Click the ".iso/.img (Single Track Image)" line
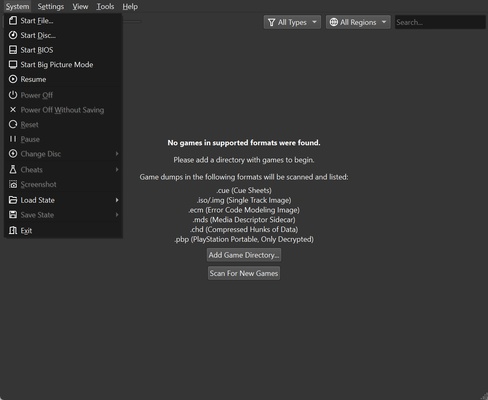The image size is (488, 400). click(x=244, y=200)
